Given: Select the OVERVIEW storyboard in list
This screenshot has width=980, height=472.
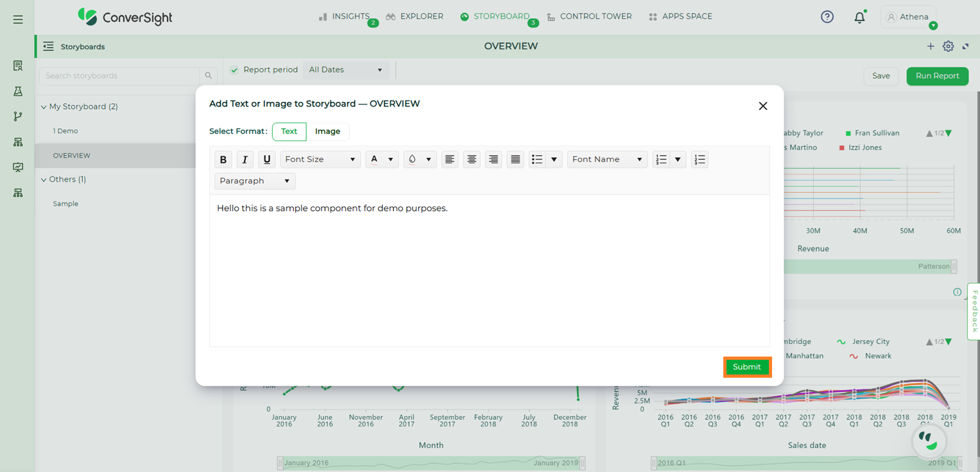Looking at the screenshot, I should click(115, 155).
